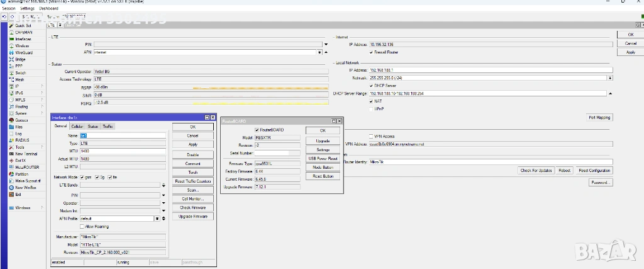Open the WireGuard menu icon
Image resolution: width=644 pixels, height=269 pixels.
11,53
